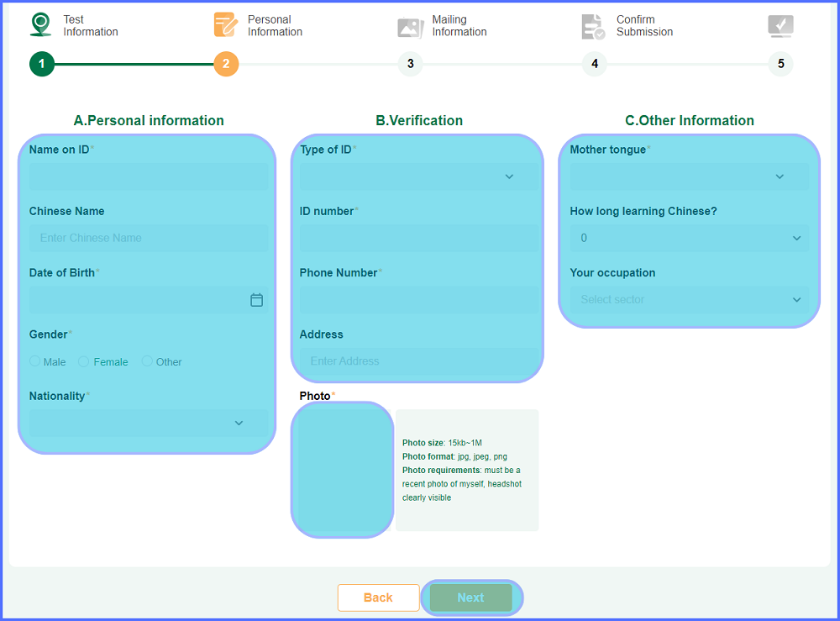Screen dimensions: 840x621
Task: Click the final step monitor checkmark icon
Action: [780, 27]
